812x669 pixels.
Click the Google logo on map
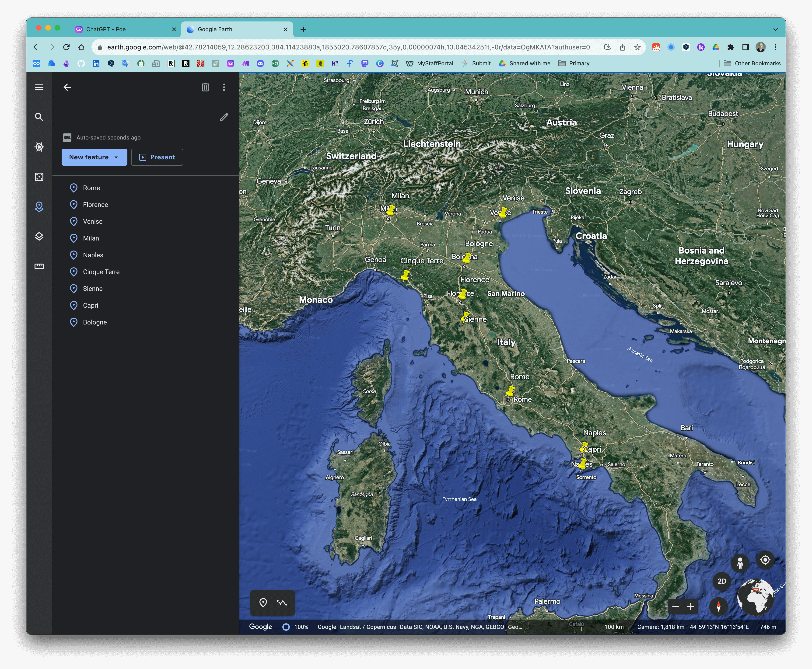pos(261,627)
